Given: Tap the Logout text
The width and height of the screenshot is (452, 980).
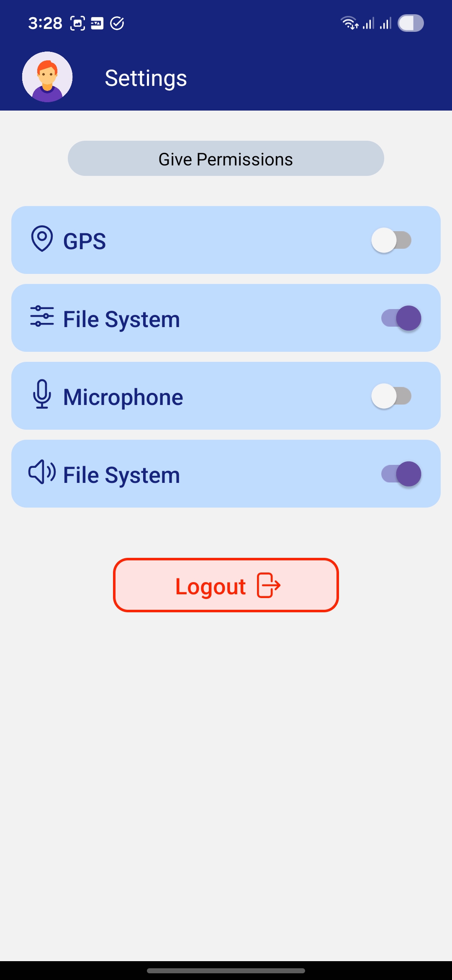Looking at the screenshot, I should pos(210,586).
